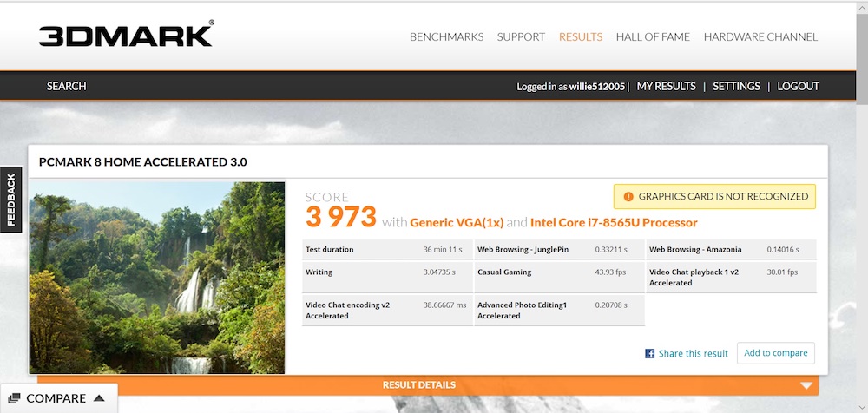Click the Share this result link
The width and height of the screenshot is (868, 413).
[693, 354]
